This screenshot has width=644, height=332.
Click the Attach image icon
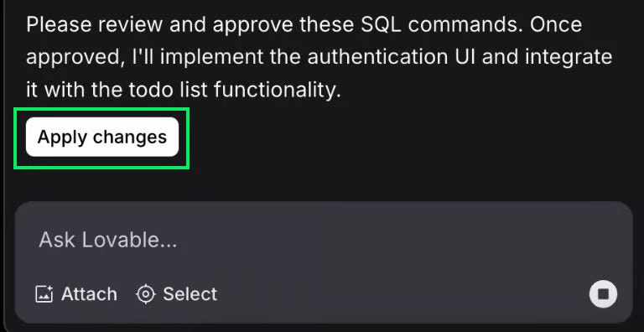(44, 294)
